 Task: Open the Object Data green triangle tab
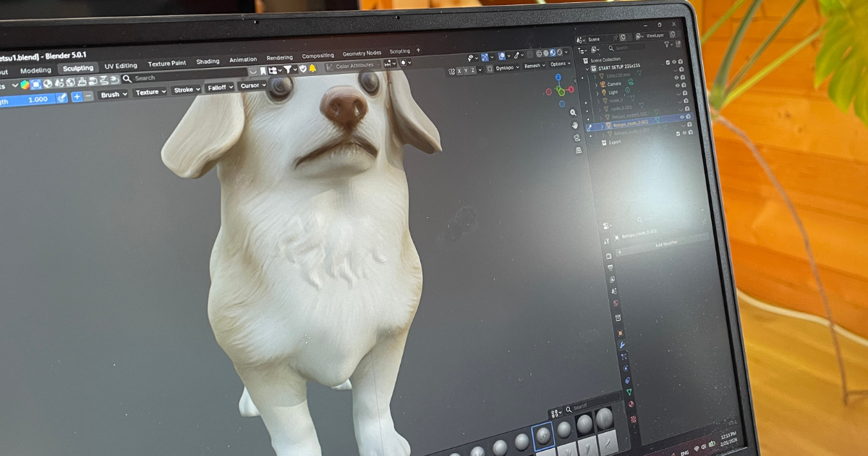[629, 392]
